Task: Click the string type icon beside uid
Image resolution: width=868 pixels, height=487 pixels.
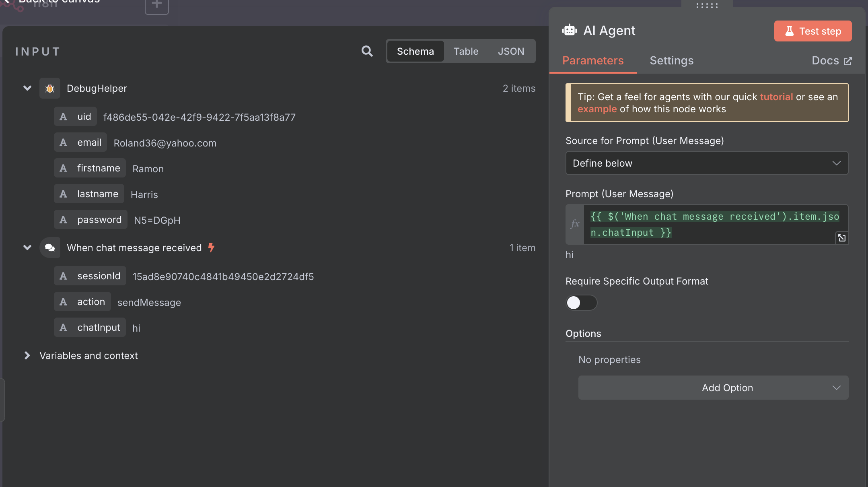Action: 63,117
